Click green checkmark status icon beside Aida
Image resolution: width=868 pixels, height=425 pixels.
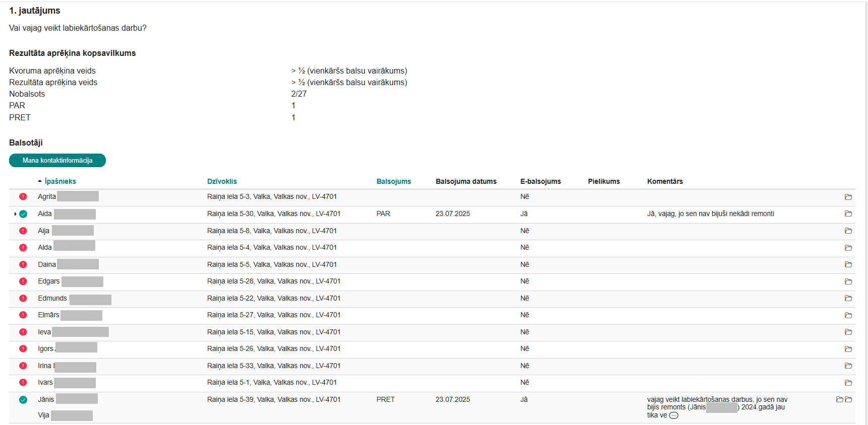[x=23, y=214]
